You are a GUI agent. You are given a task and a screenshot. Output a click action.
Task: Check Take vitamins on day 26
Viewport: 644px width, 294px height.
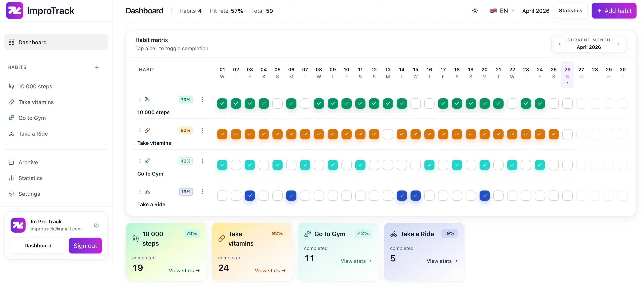click(x=567, y=134)
